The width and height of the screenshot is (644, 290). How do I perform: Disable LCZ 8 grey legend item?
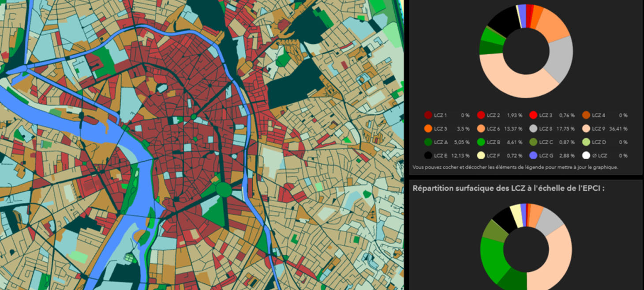point(533,129)
